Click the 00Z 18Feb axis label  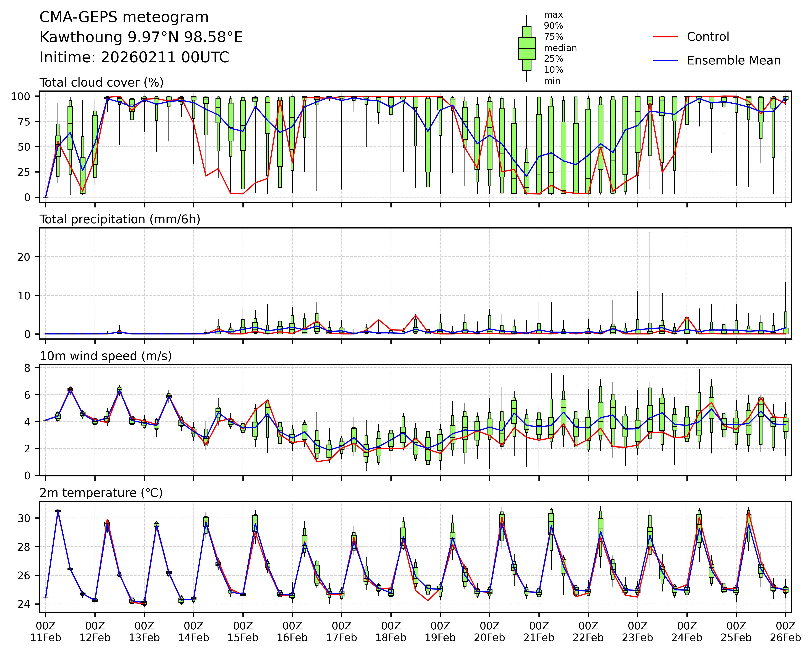391,632
